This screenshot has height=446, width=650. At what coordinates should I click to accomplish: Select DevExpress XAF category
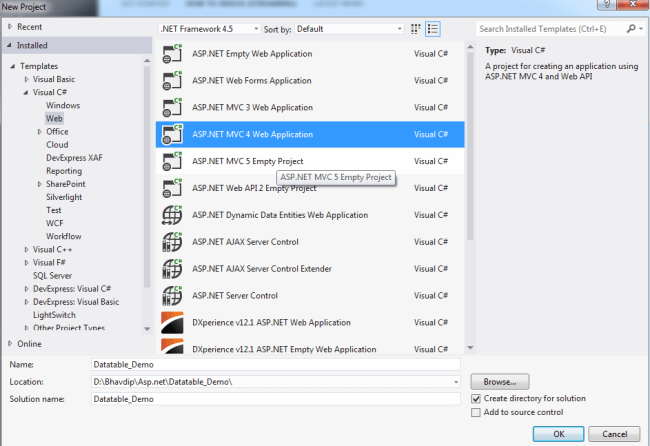[x=74, y=158]
